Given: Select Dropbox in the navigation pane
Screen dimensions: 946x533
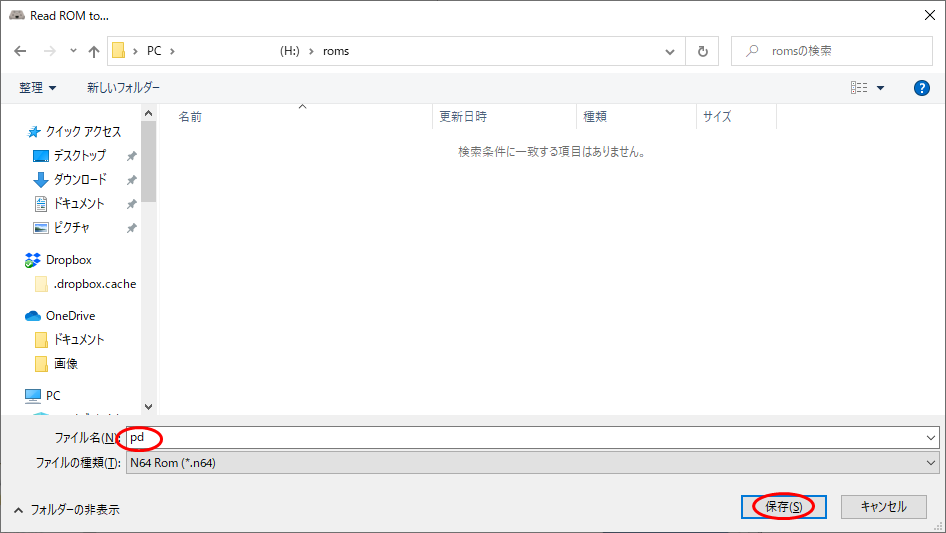Looking at the screenshot, I should click(69, 260).
